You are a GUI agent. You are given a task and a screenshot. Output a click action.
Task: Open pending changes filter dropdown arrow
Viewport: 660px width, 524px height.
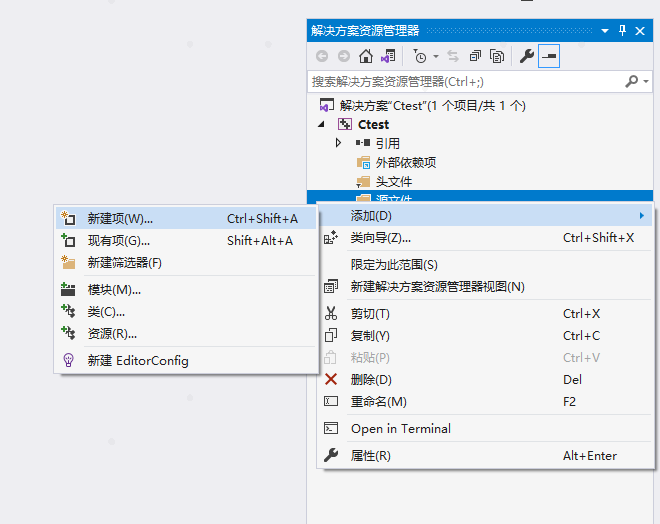pyautogui.click(x=436, y=56)
